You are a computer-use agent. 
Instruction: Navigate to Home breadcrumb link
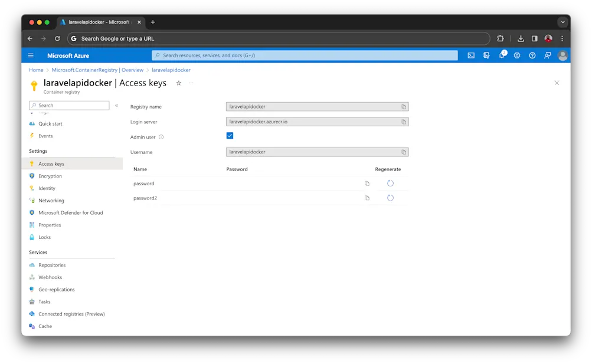(x=35, y=69)
